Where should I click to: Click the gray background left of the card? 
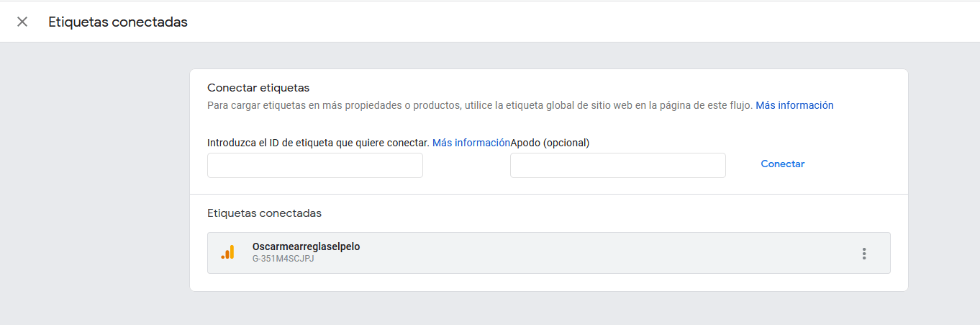point(94,180)
